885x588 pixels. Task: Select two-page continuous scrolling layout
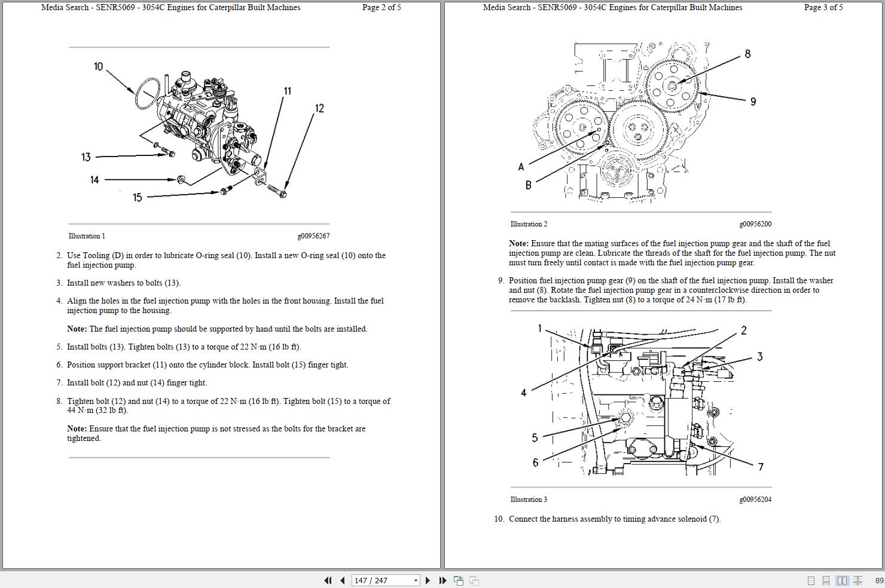tap(857, 580)
